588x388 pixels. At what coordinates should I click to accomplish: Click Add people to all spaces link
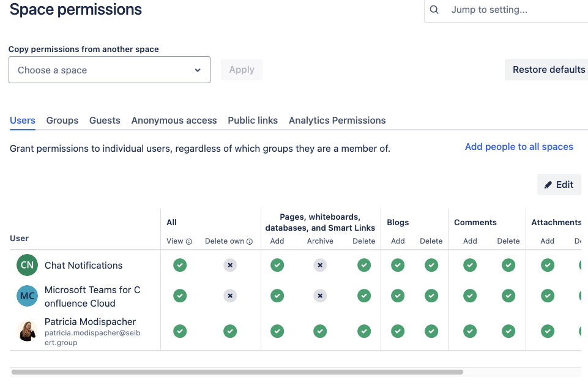coord(519,147)
